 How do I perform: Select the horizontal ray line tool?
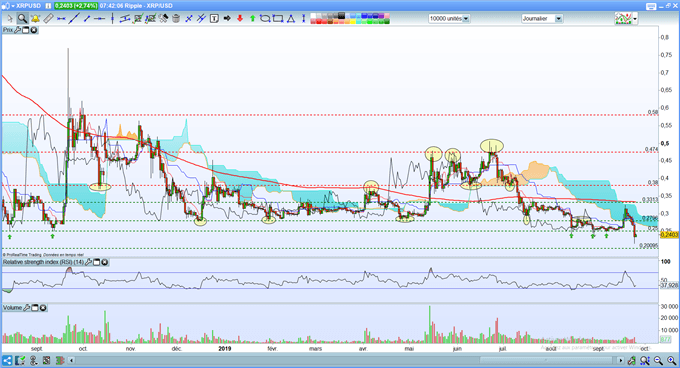pos(100,19)
